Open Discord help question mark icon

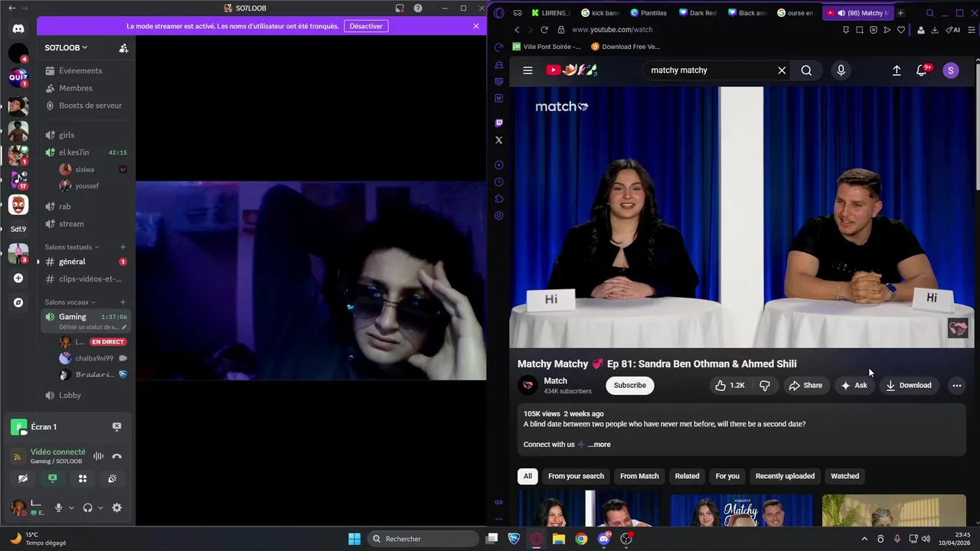418,8
